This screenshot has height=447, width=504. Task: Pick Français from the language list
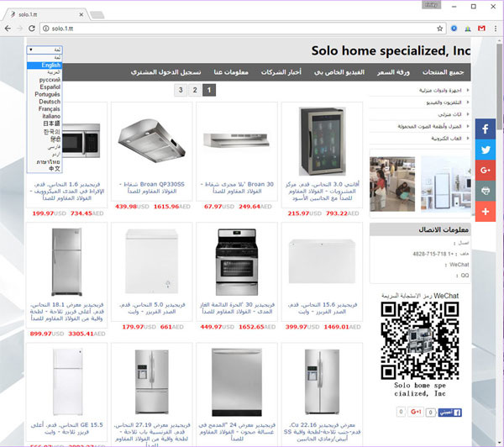pyautogui.click(x=45, y=109)
